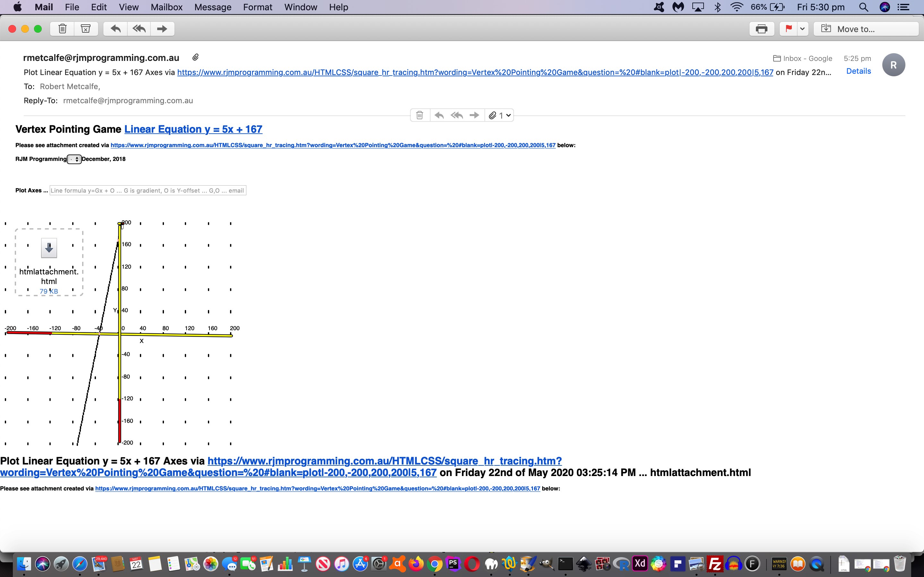Screen dimensions: 924x577
Task: Click the Junk mail toolbar icon
Action: click(86, 29)
